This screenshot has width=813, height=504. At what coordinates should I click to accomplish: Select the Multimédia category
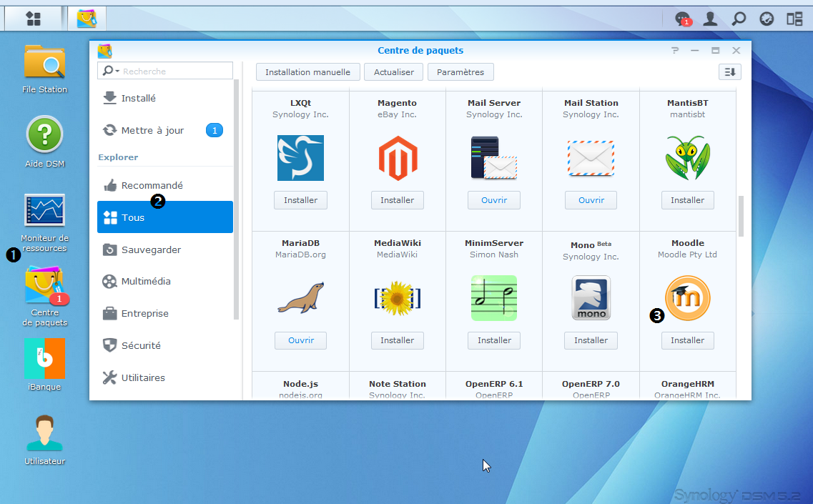165,281
